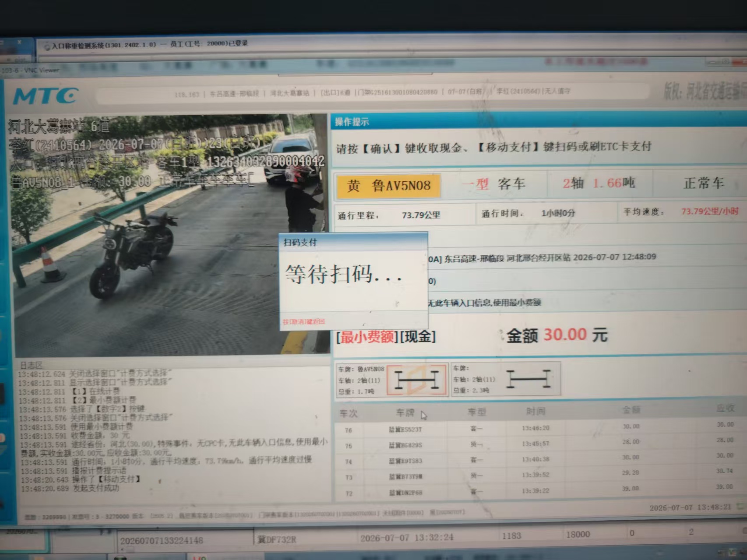The height and width of the screenshot is (560, 747).
Task: Click the status bar clock 2026-07-07 13:48:21
Action: tap(690, 507)
